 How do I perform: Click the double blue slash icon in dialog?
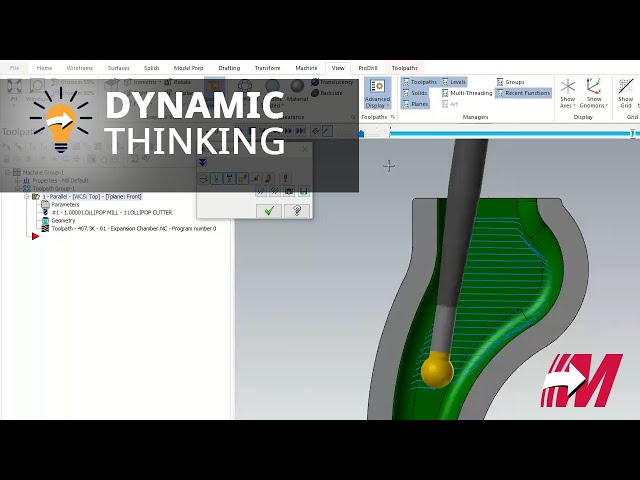click(x=275, y=191)
